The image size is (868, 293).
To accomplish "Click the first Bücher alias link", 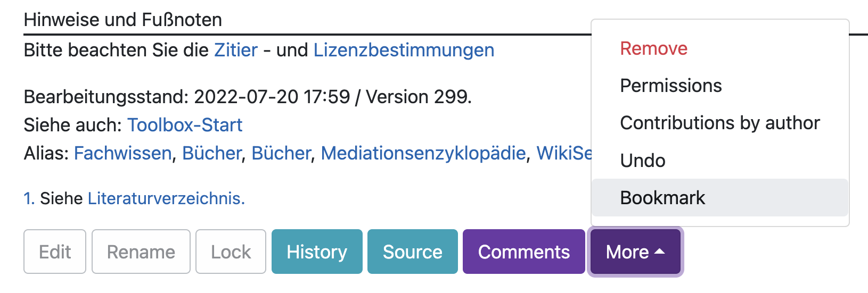I will tap(212, 153).
